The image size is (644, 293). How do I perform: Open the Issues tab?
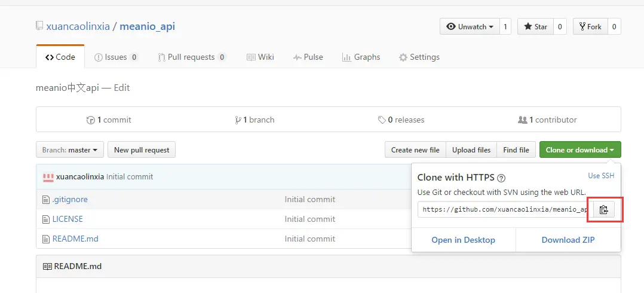(116, 57)
